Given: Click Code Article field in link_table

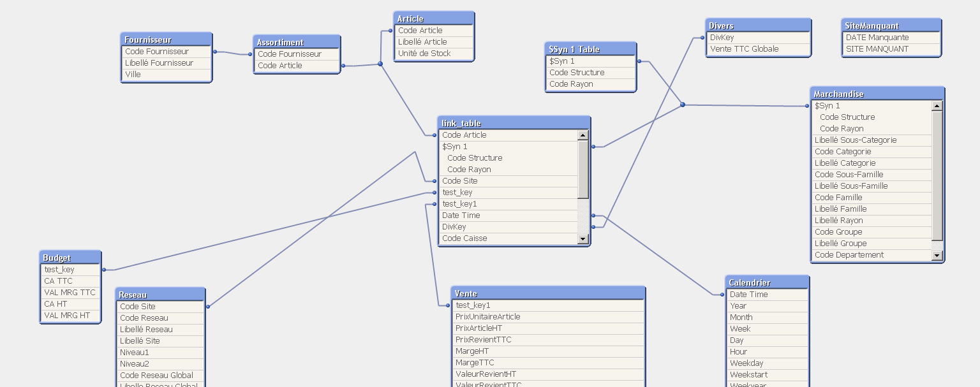Looking at the screenshot, I should click(509, 135).
